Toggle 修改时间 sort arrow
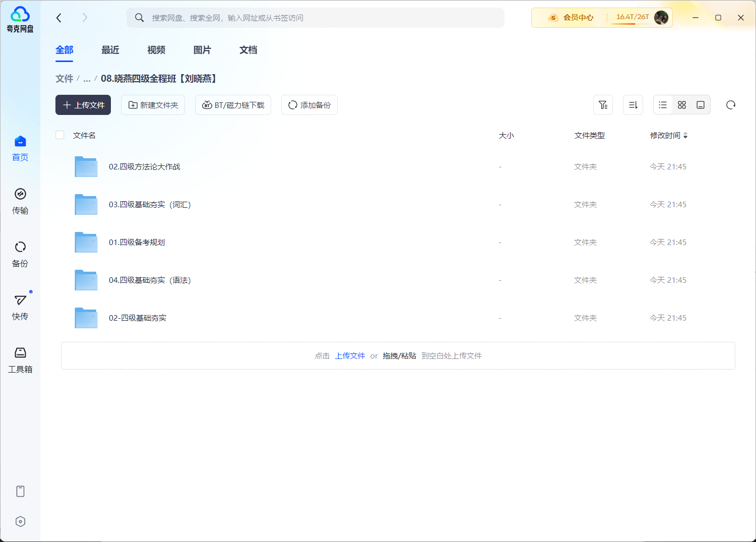Viewport: 756px width, 542px height. pos(685,135)
